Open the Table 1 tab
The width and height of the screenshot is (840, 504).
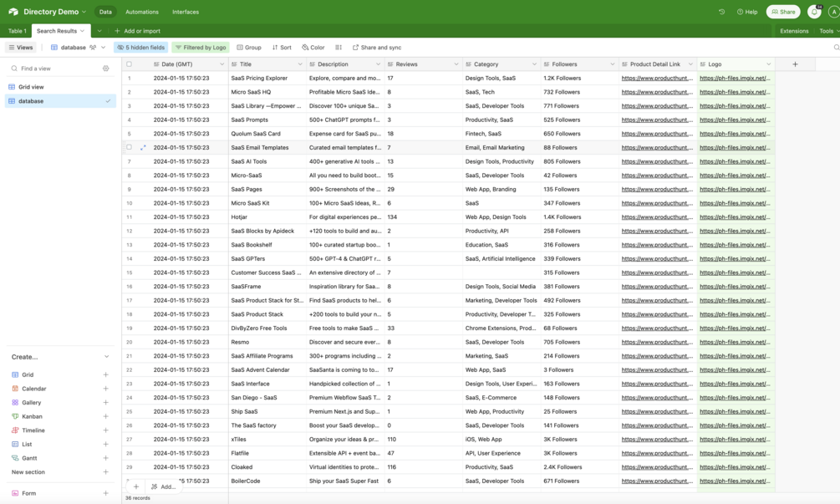coord(18,31)
